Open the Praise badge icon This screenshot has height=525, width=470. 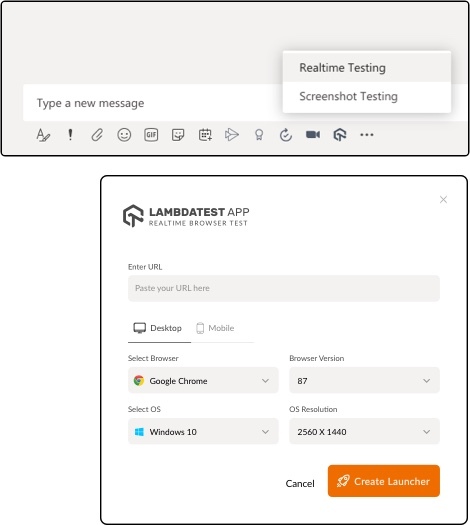259,135
